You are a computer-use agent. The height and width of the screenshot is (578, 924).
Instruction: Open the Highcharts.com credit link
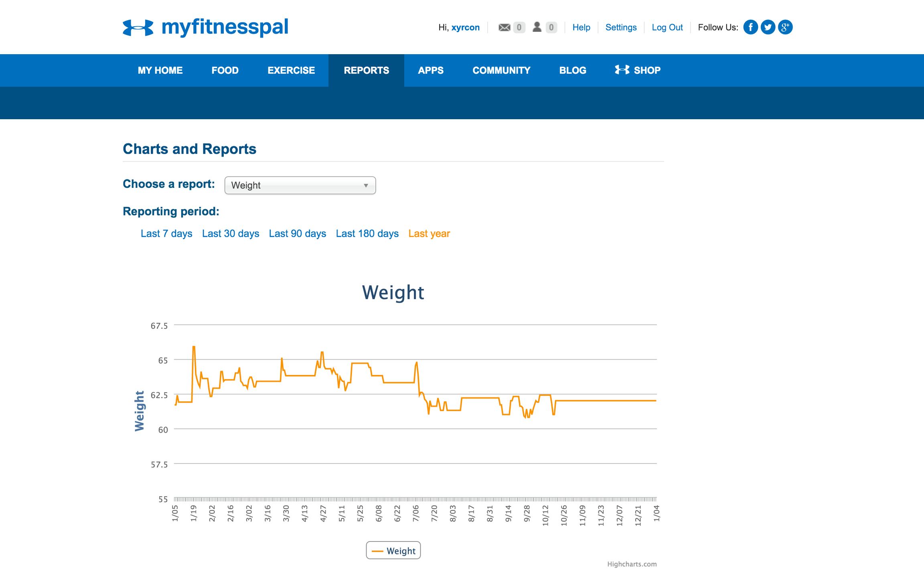(x=632, y=564)
